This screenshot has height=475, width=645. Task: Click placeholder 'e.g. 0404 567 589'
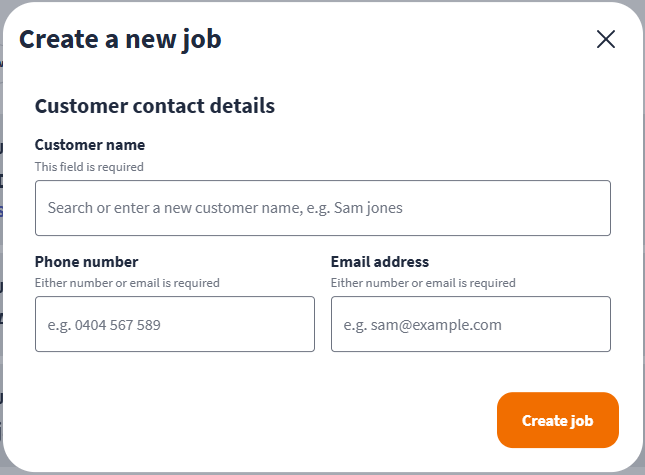pos(105,325)
